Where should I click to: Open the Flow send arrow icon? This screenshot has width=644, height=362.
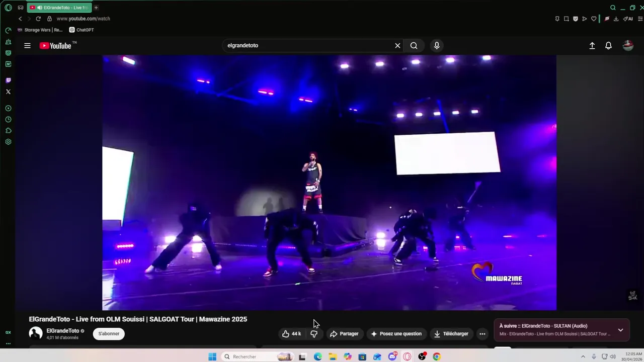[x=584, y=19]
